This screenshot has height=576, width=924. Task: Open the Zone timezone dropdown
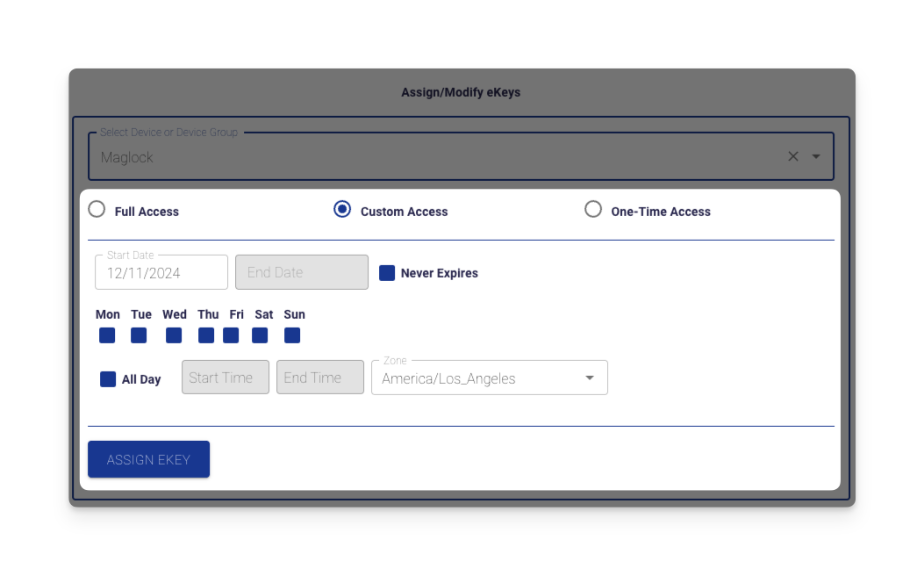[x=489, y=378]
